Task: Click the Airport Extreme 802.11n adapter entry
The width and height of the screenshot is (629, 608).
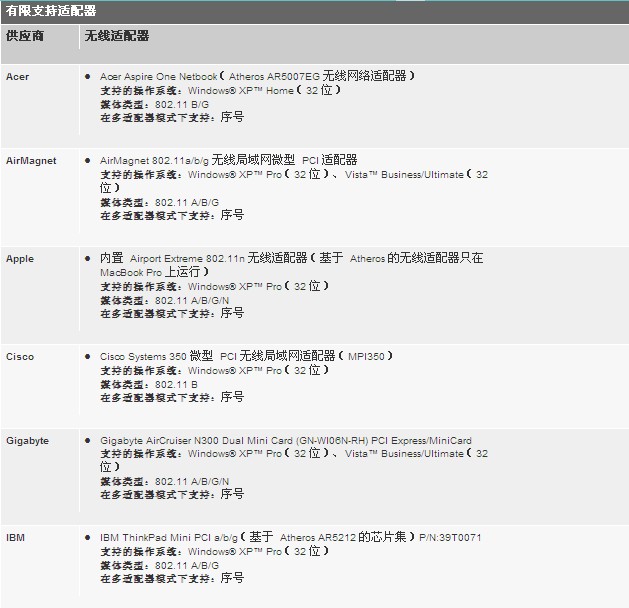Action: pos(291,258)
